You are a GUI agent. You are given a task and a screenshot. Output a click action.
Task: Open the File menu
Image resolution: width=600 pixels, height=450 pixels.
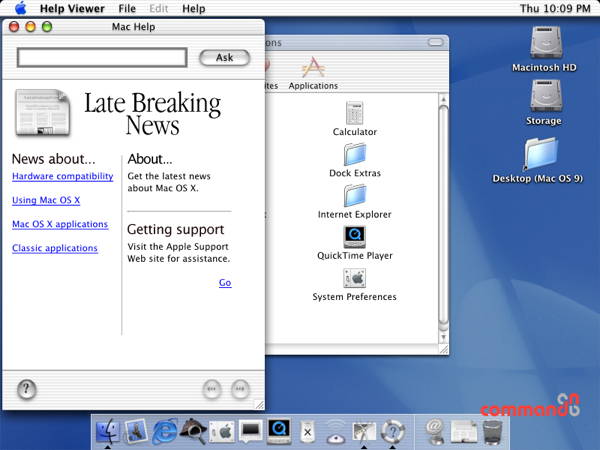coord(127,8)
